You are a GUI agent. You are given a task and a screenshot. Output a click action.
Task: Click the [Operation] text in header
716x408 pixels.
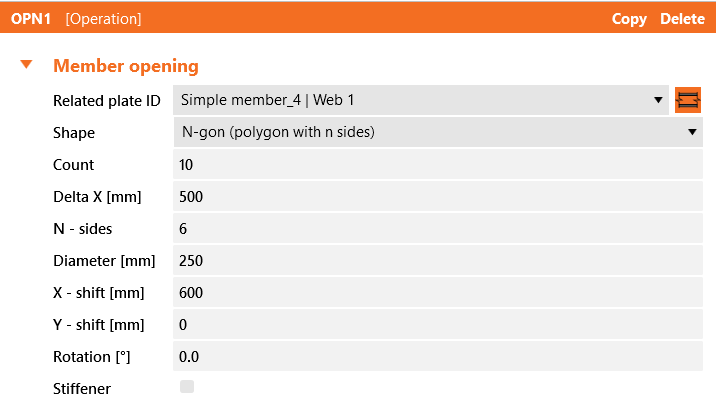103,19
